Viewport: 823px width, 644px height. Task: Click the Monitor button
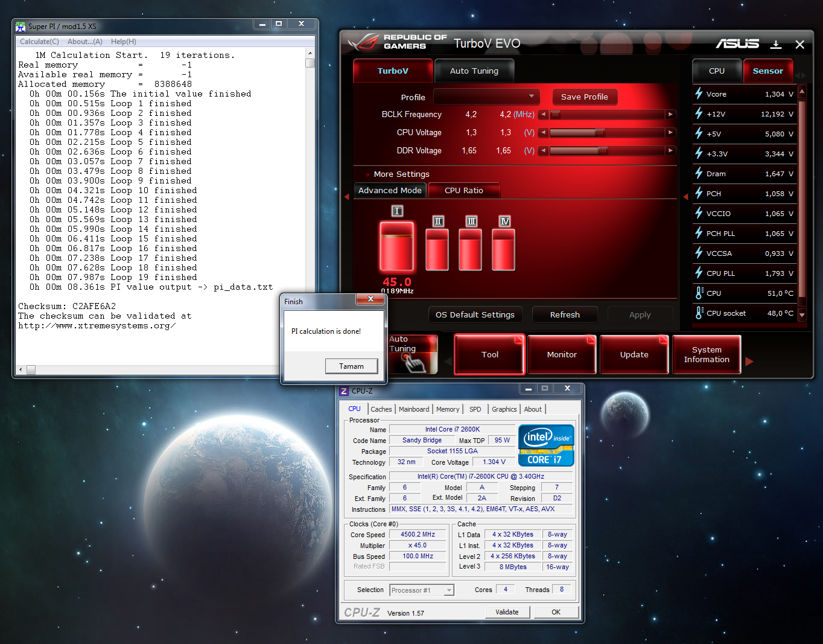pyautogui.click(x=562, y=354)
